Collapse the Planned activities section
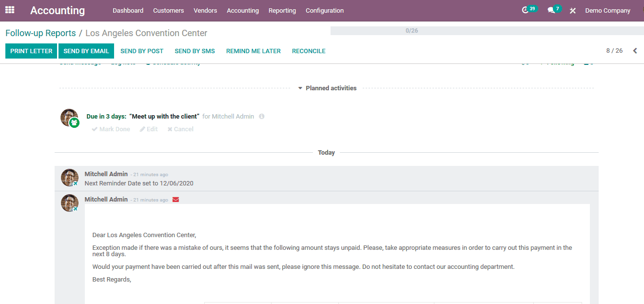 tap(327, 88)
